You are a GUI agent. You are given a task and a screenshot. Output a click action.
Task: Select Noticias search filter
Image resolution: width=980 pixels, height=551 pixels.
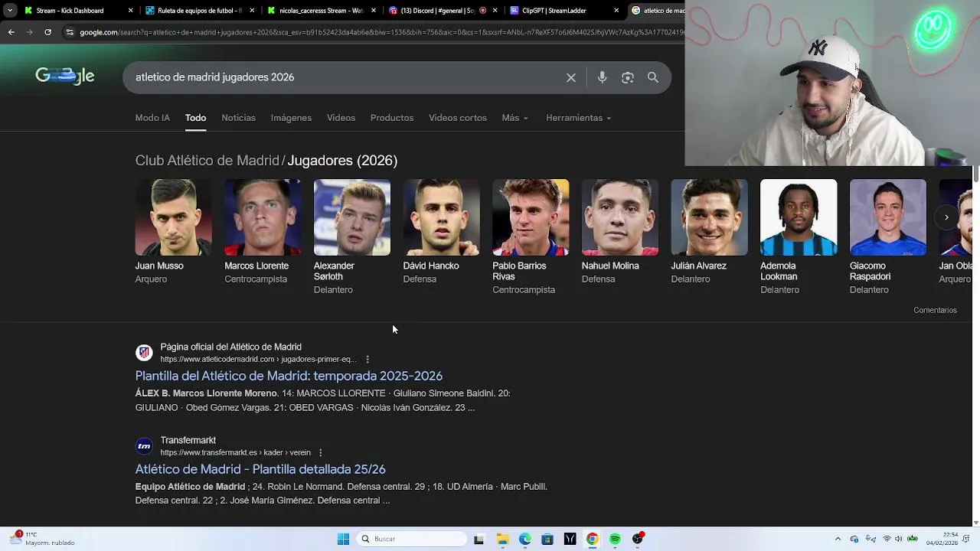[x=238, y=118]
